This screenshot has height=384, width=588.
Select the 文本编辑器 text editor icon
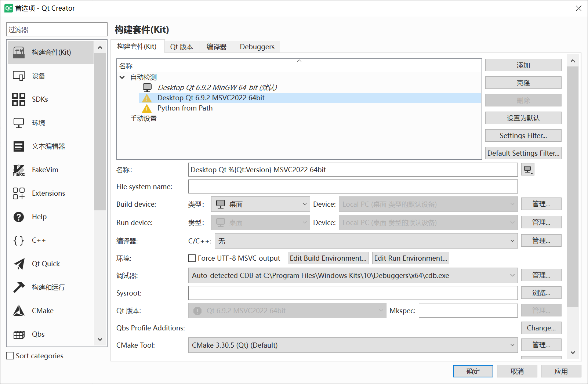click(19, 146)
